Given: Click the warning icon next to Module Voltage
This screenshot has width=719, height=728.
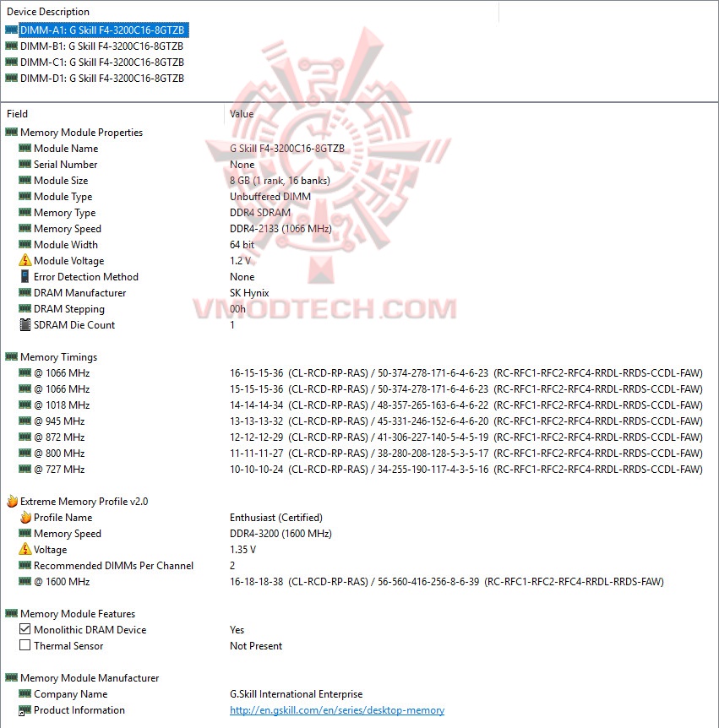Looking at the screenshot, I should coord(25,260).
